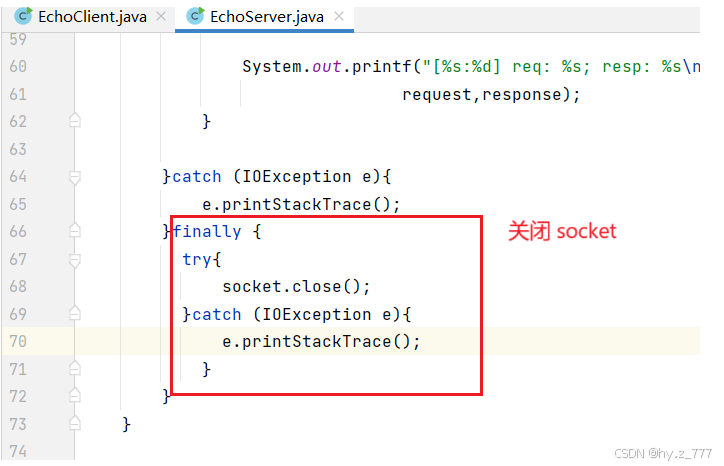Click line number 61 in the gutter
Image resolution: width=724 pixels, height=466 pixels.
pos(18,94)
